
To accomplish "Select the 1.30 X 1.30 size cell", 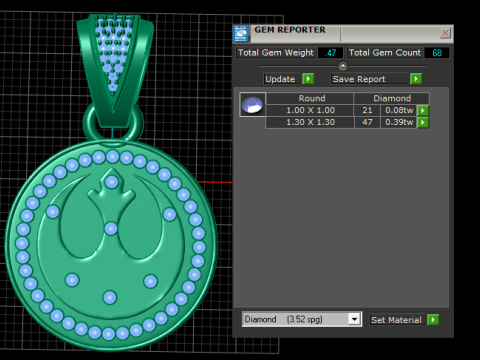I will 310,122.
